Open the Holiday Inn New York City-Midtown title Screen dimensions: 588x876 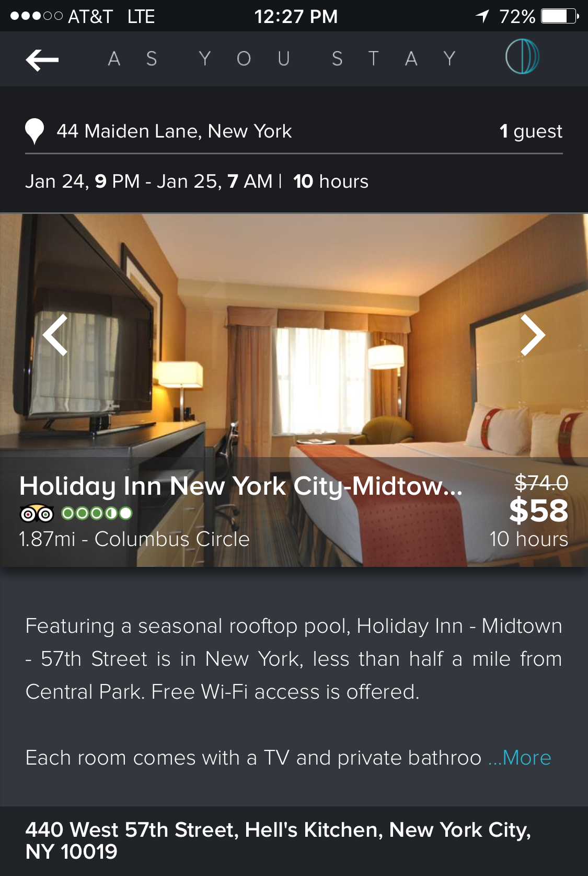coord(241,486)
